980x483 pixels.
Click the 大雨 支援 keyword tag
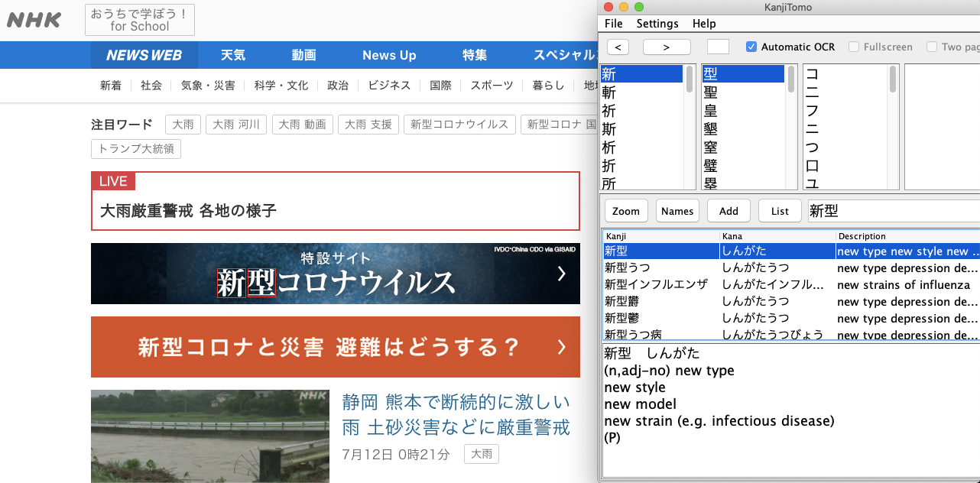(x=369, y=125)
